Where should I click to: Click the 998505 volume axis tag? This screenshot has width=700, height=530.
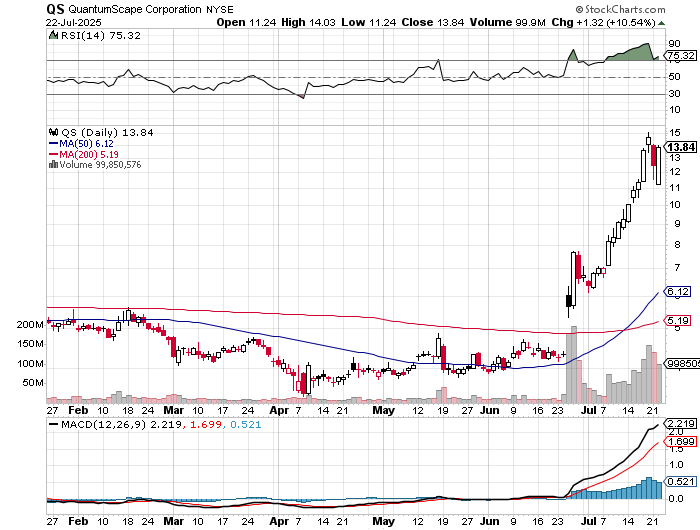tap(683, 364)
